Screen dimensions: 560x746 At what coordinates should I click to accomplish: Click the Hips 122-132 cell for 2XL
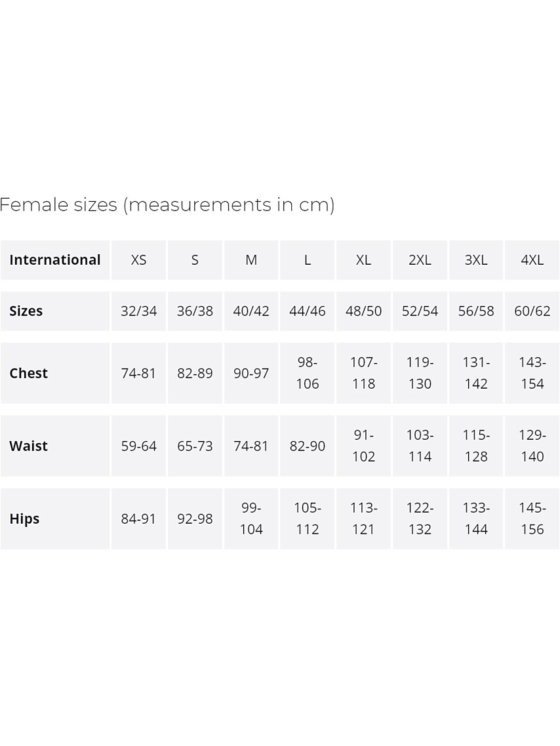pyautogui.click(x=420, y=519)
